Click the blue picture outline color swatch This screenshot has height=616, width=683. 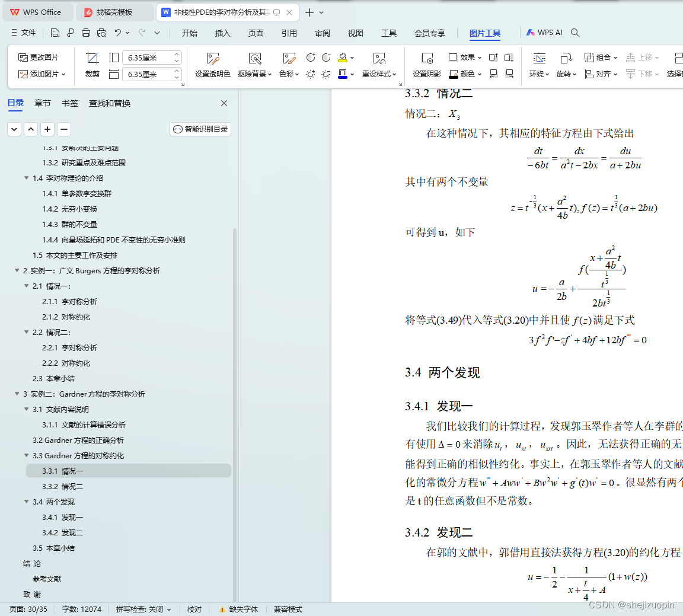[x=343, y=74]
